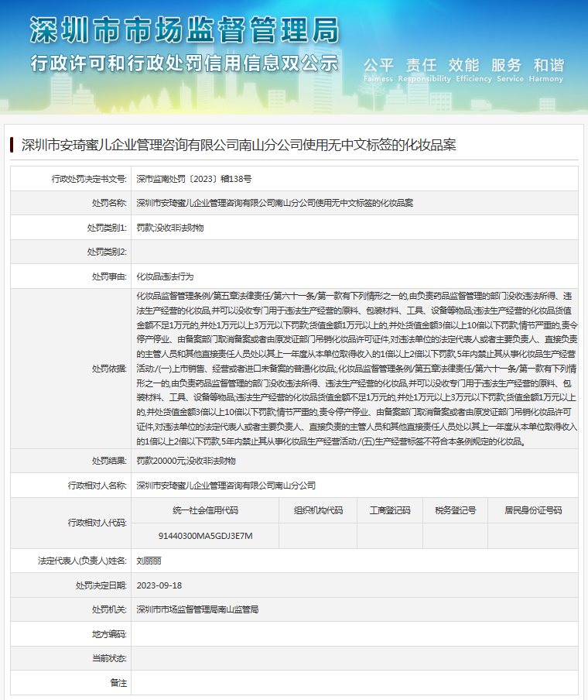Click the 和谐 Harmony slogan text

coord(548,67)
